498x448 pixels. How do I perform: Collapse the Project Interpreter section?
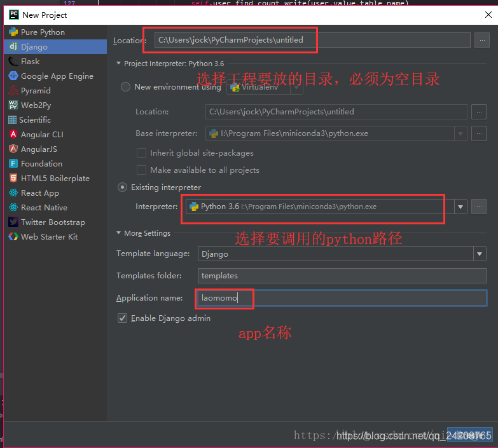coord(118,64)
